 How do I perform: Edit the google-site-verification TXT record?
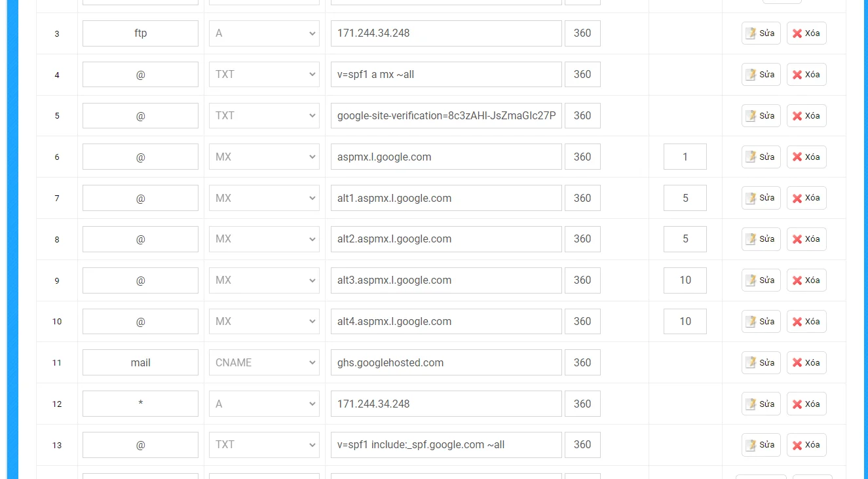coord(761,116)
